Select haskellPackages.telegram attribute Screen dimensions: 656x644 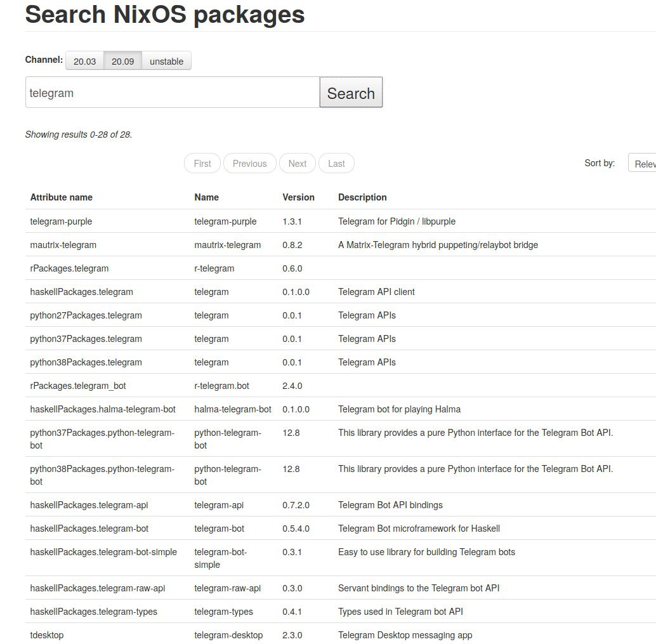point(82,292)
